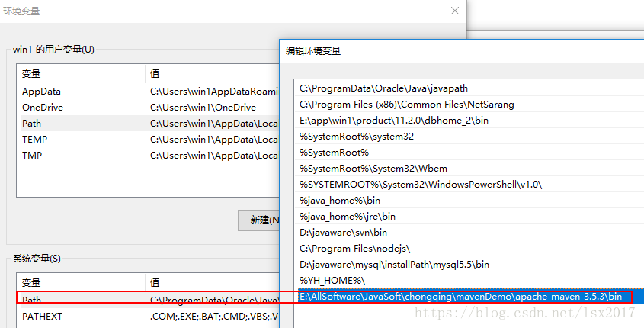Select %java_home%\bin path entry

pos(469,201)
